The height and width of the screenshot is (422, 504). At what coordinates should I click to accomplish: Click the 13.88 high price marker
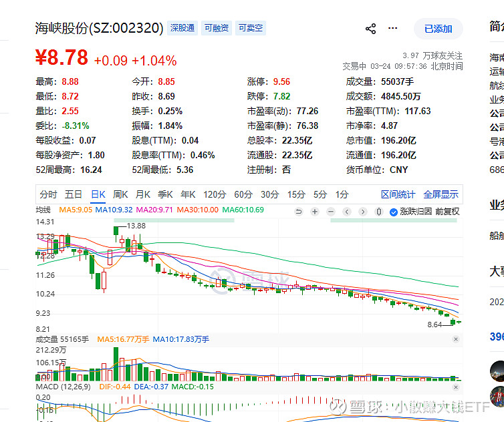pos(136,226)
